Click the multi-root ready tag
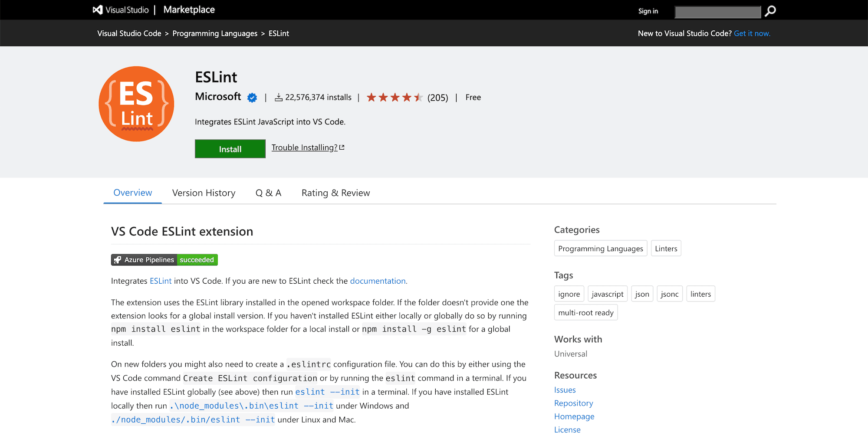 tap(586, 313)
